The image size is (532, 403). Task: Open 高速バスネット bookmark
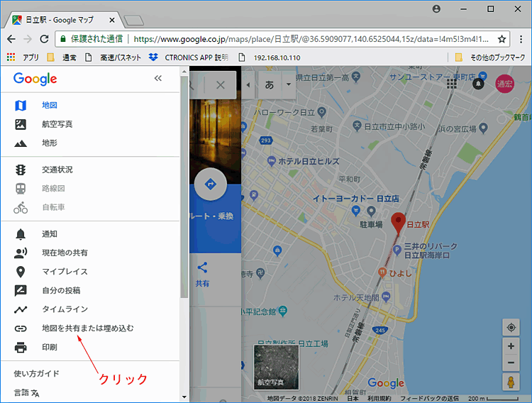[113, 57]
